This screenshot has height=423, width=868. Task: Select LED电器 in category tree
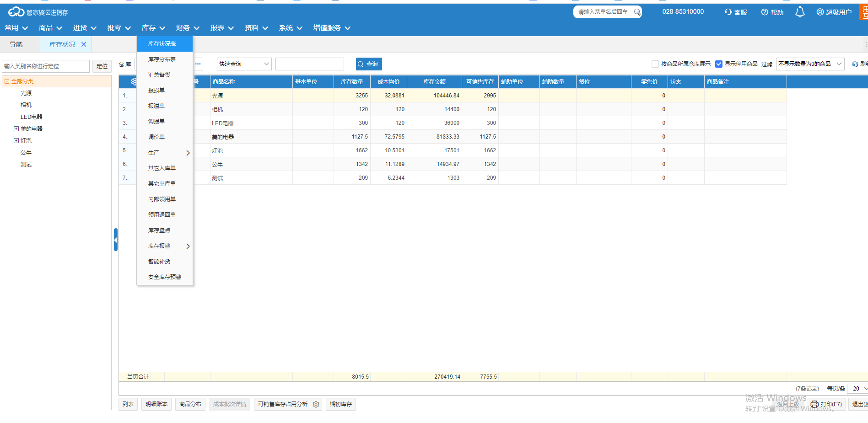point(31,117)
